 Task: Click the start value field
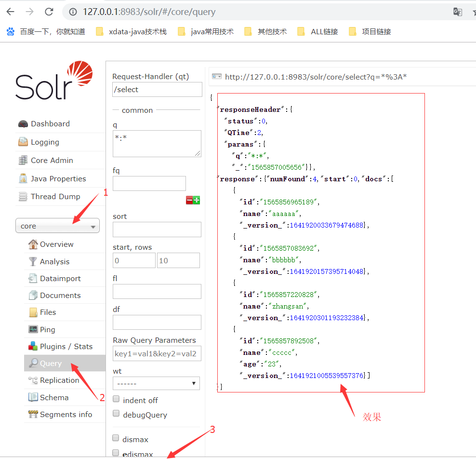point(134,261)
